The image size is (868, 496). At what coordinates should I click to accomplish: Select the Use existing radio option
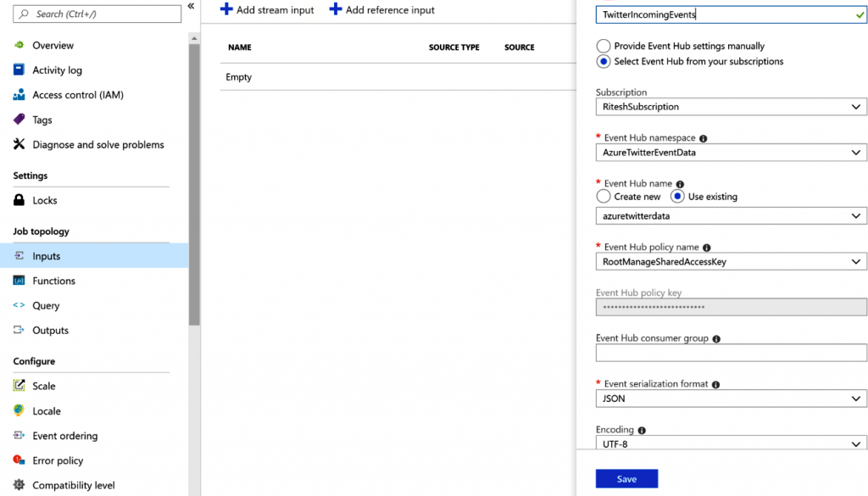[677, 197]
